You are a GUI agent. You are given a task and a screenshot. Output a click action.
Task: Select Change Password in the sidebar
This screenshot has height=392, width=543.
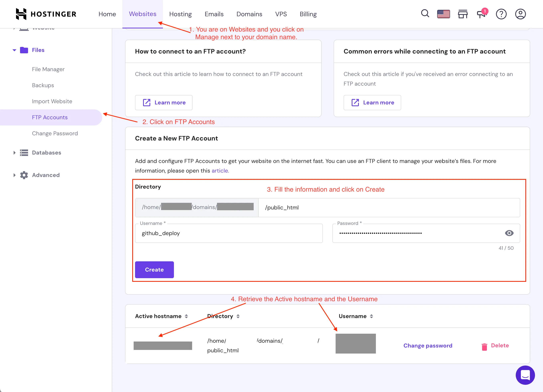(x=55, y=133)
